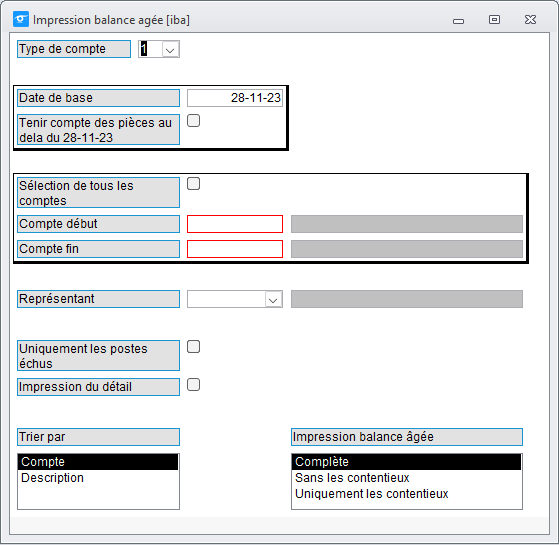Image resolution: width=559 pixels, height=545 pixels.
Task: Click the app eye icon in title bar
Action: (21, 19)
